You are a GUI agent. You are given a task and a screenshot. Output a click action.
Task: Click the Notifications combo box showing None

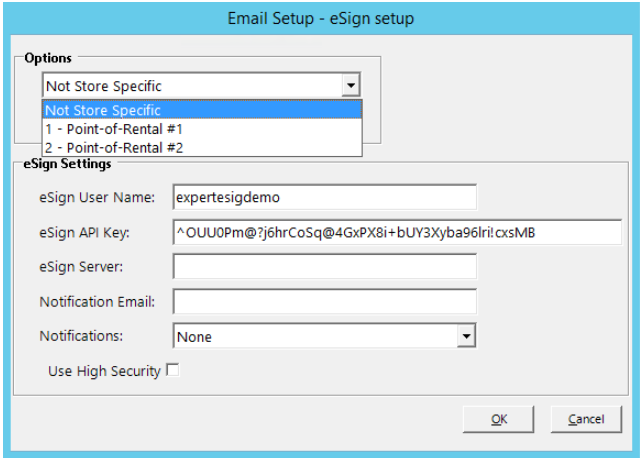coord(315,337)
